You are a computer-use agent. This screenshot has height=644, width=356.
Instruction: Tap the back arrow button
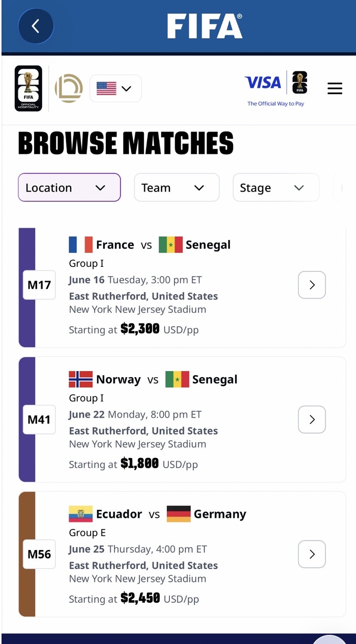click(36, 26)
